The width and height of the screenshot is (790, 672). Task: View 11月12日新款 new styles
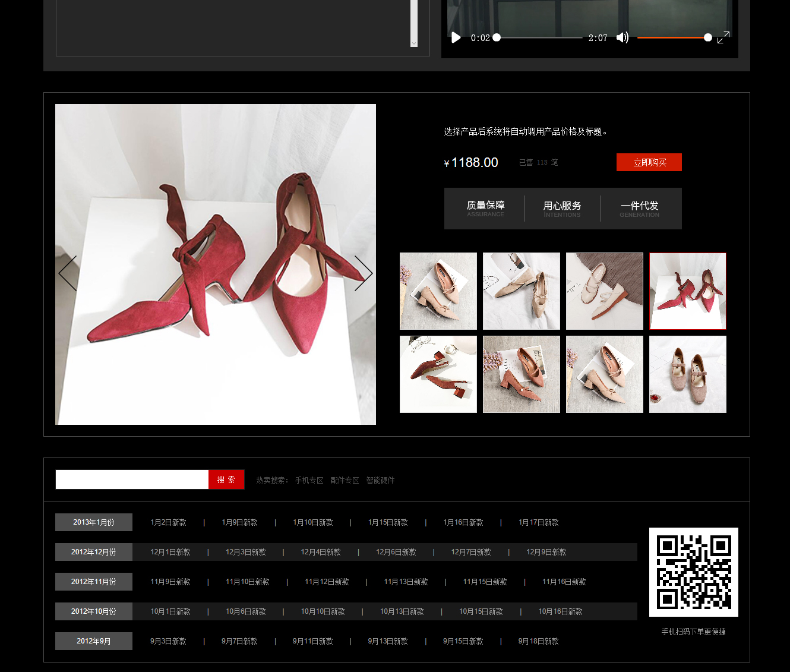327,582
